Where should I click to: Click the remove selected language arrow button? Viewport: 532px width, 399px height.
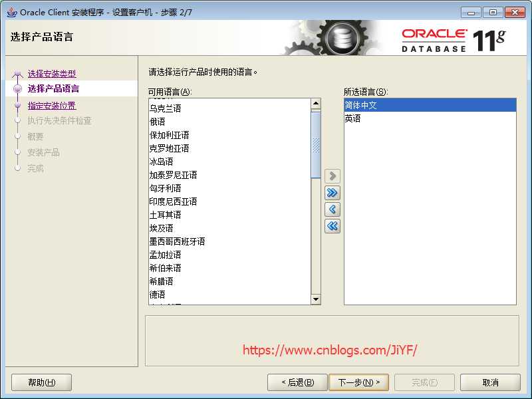(x=332, y=209)
